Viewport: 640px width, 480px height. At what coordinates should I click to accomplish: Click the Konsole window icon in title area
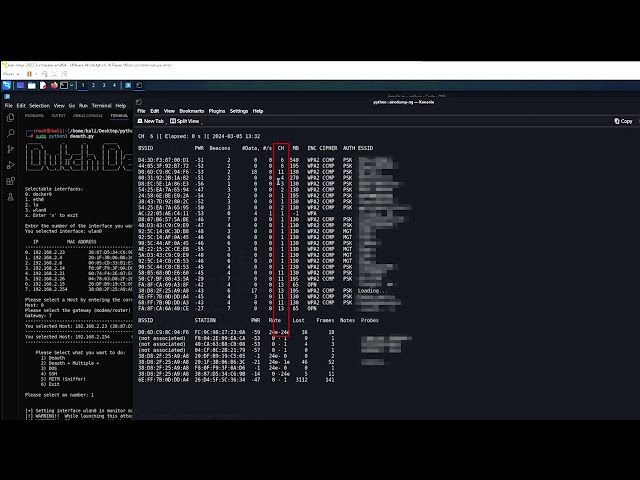click(x=139, y=102)
